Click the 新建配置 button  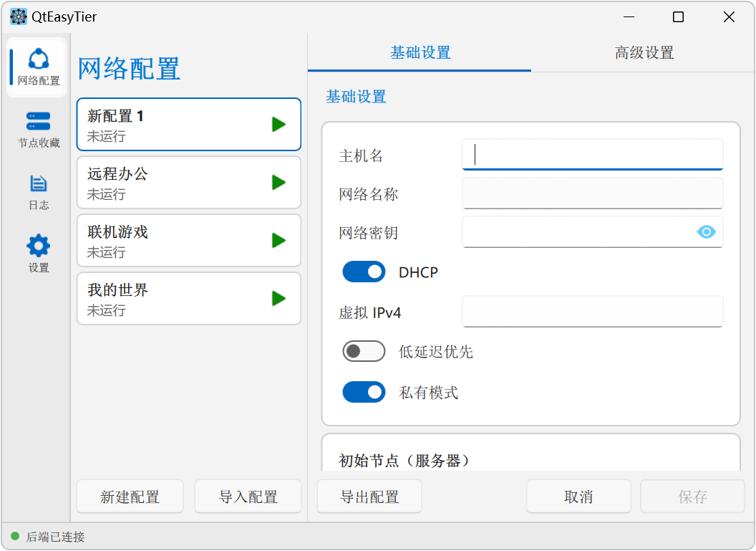130,497
